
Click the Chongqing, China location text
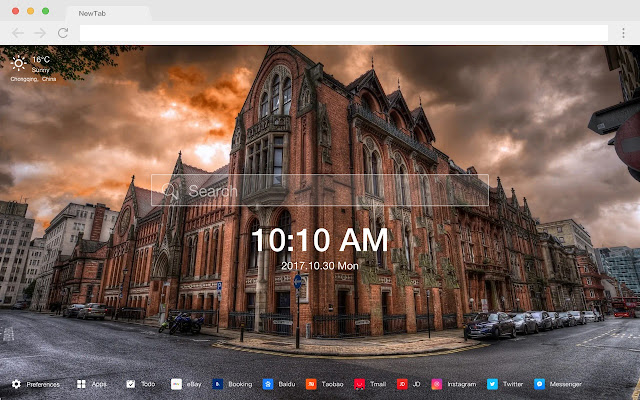[x=33, y=79]
